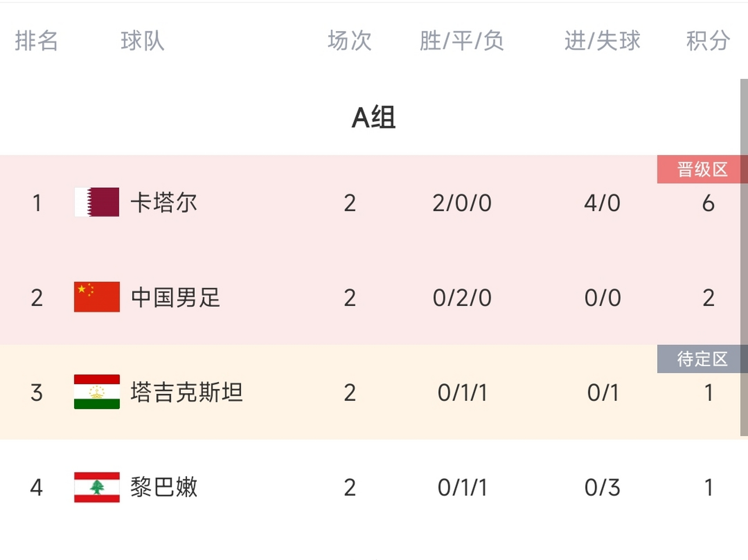Click Qatar's 2/0/0 record

coord(462,203)
